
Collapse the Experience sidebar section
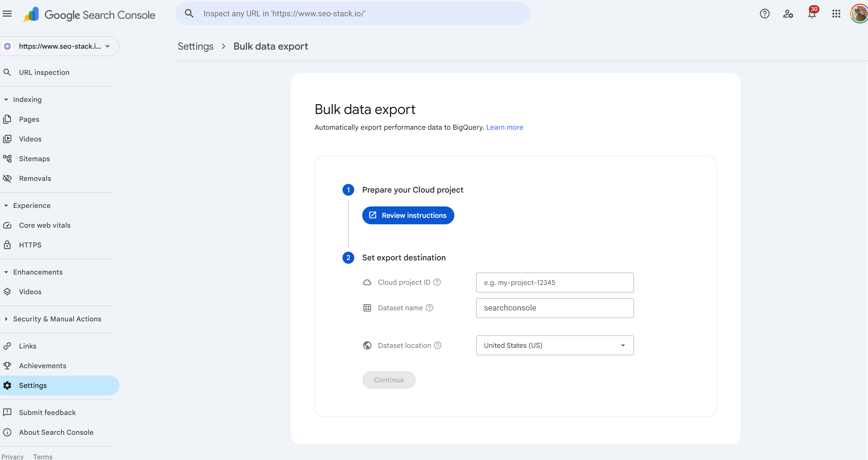[x=31, y=206]
